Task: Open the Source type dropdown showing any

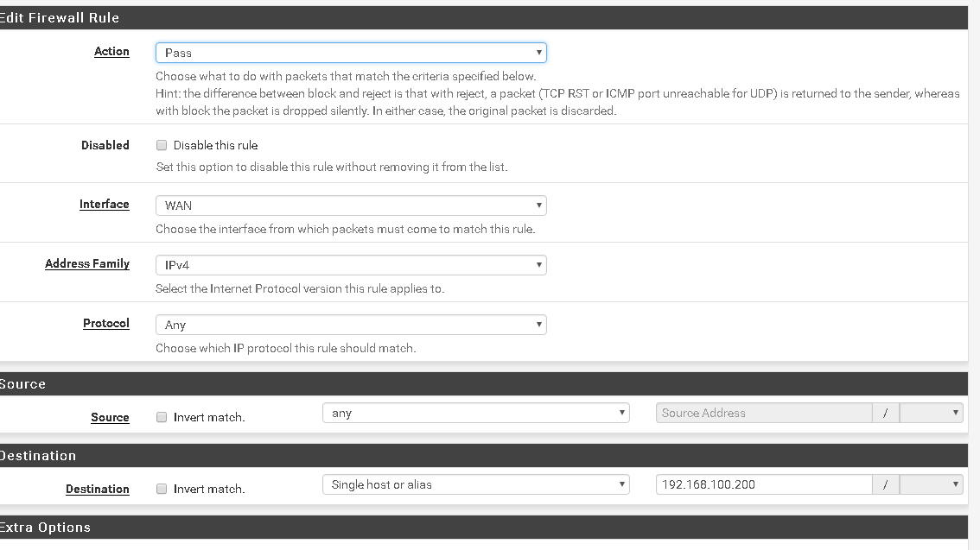Action: click(475, 413)
